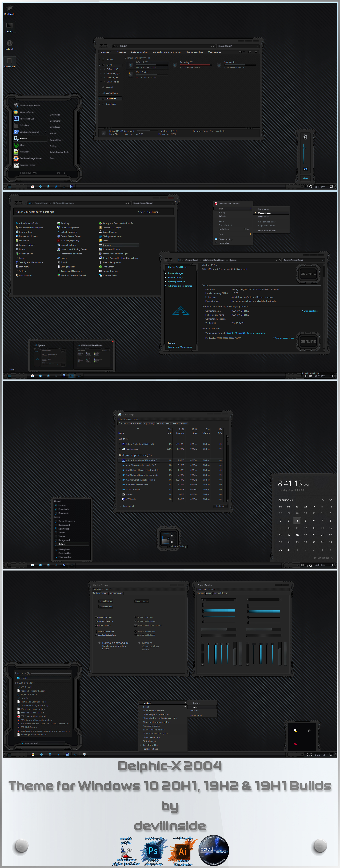Switch to Performance tab in Task Manager
The width and height of the screenshot is (340, 868).
point(135,423)
